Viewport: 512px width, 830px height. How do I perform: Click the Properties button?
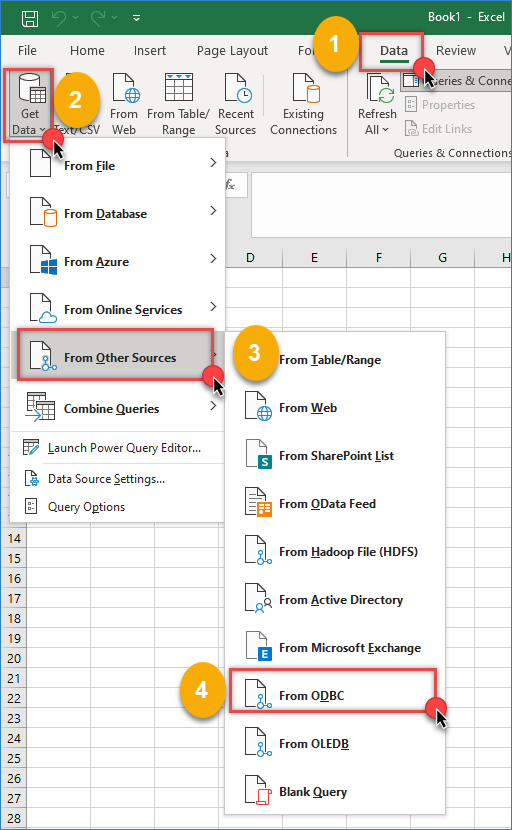[x=438, y=105]
